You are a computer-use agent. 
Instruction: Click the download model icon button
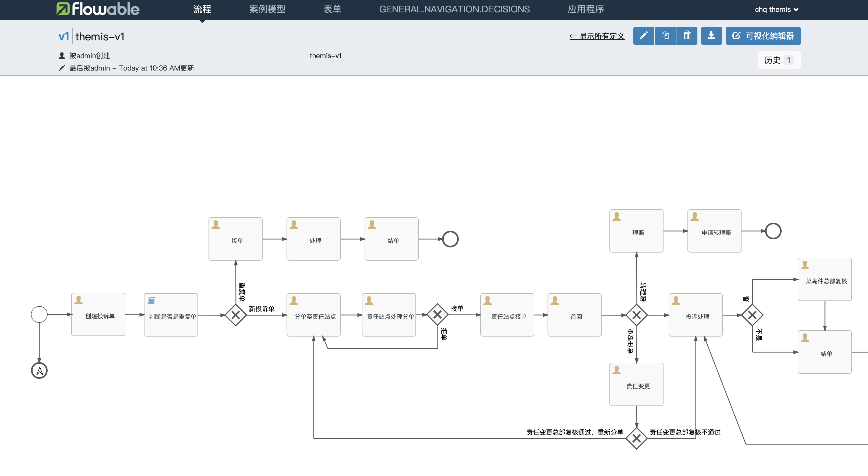pos(711,36)
